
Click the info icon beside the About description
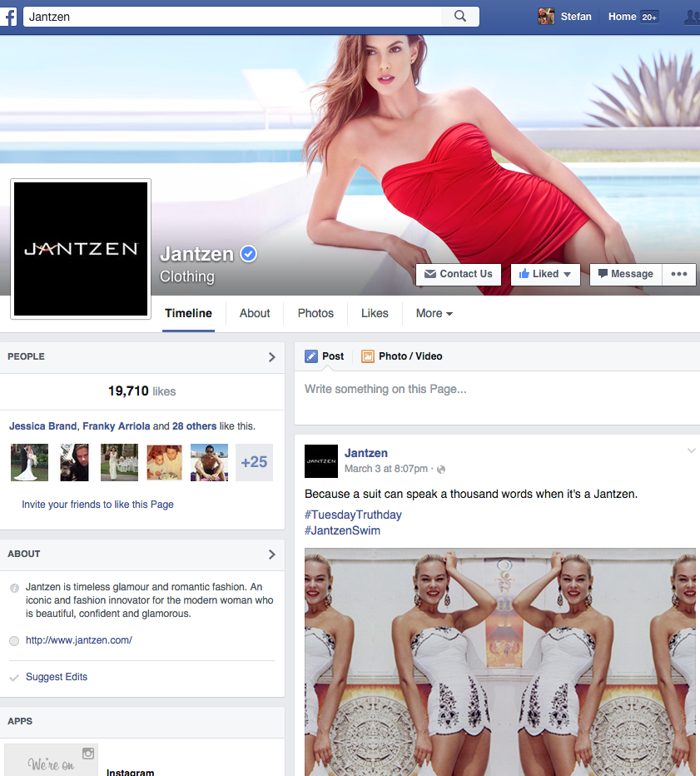14,588
